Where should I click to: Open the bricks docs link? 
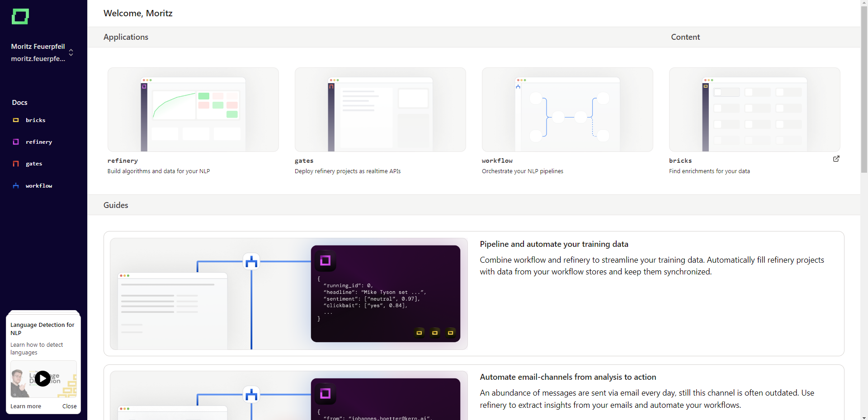click(x=35, y=120)
